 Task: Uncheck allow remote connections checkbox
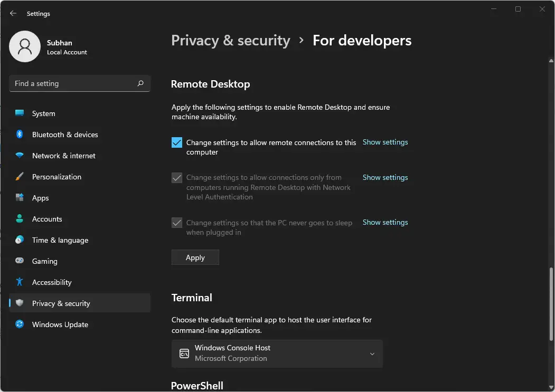click(176, 142)
